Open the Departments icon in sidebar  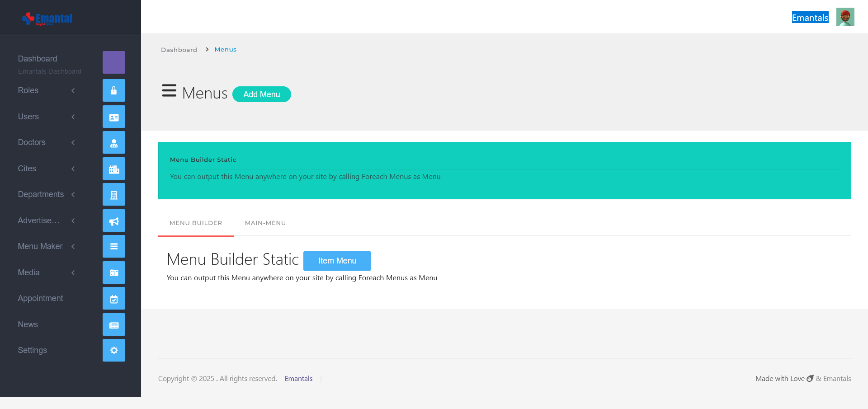113,194
